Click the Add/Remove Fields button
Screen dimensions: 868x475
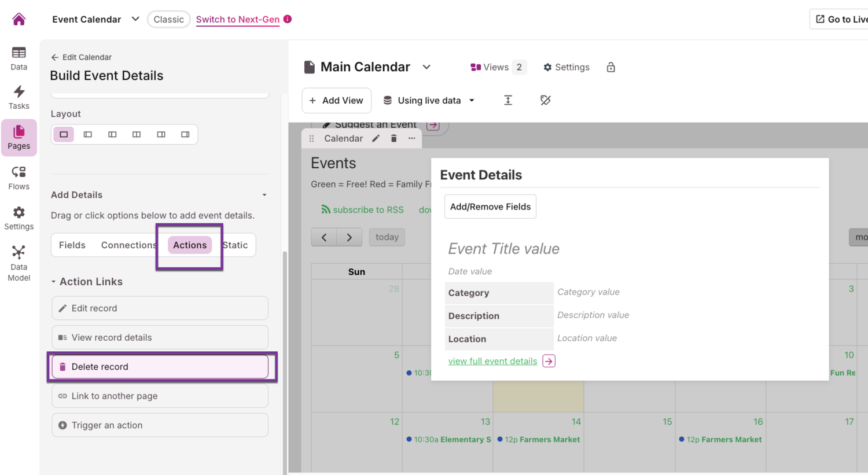click(x=490, y=207)
